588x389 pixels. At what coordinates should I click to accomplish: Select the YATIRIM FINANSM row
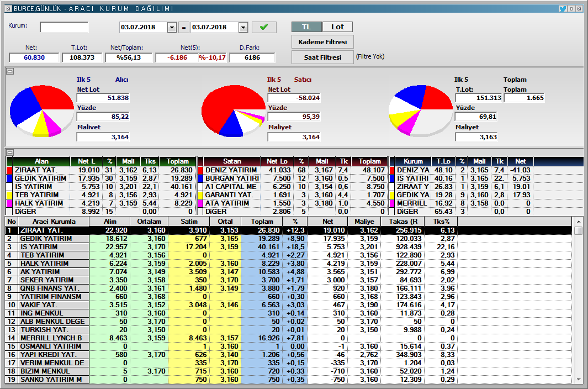click(x=288, y=296)
